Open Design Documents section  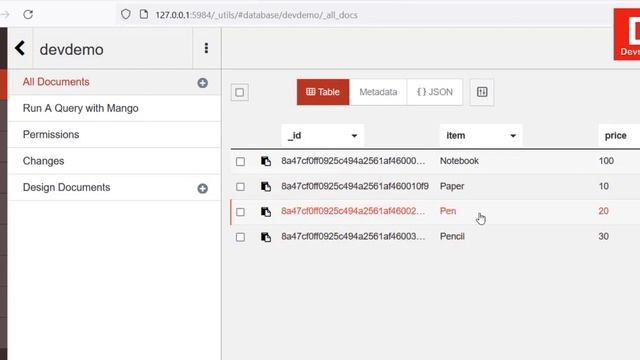[67, 187]
